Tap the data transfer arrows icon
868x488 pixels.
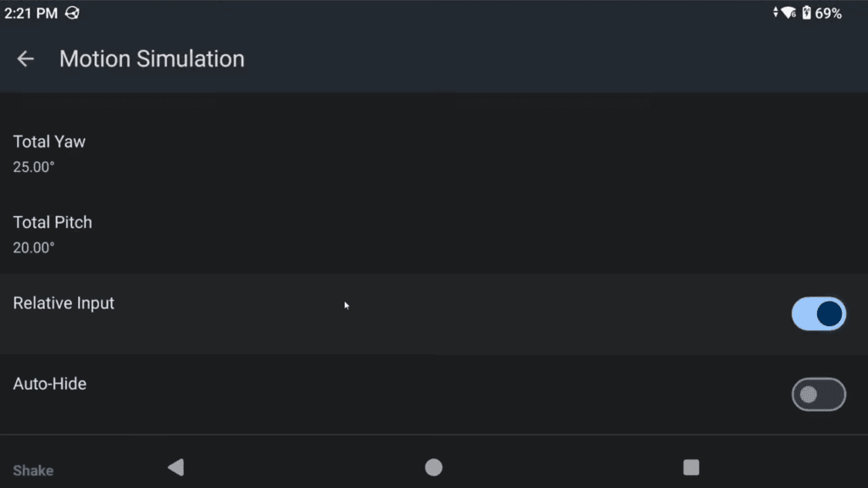[x=776, y=13]
